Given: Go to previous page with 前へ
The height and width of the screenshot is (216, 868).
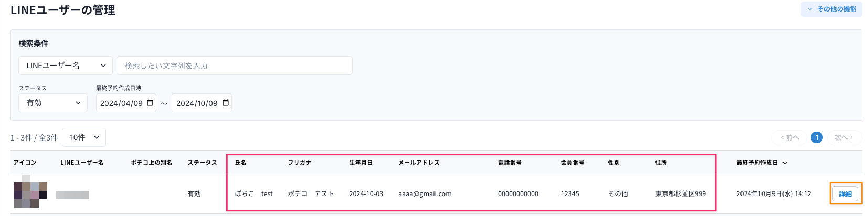Looking at the screenshot, I should tap(789, 137).
